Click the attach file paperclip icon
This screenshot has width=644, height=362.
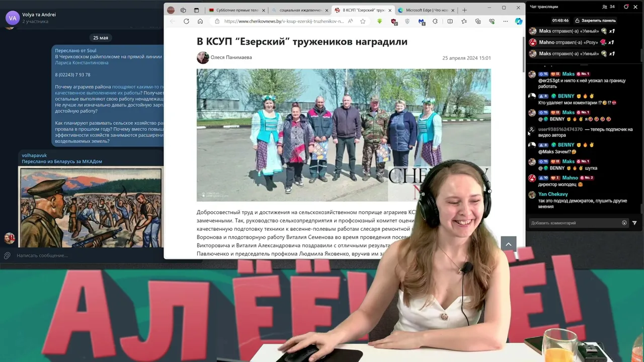(7, 255)
